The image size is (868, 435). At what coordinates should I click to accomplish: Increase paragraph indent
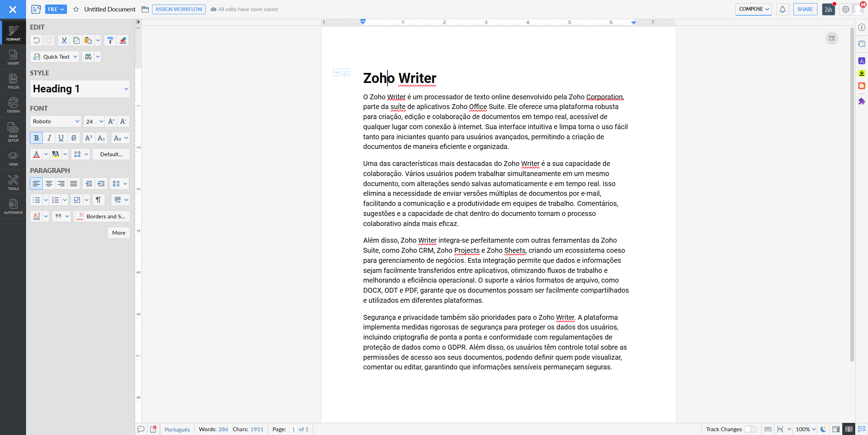[x=89, y=183]
